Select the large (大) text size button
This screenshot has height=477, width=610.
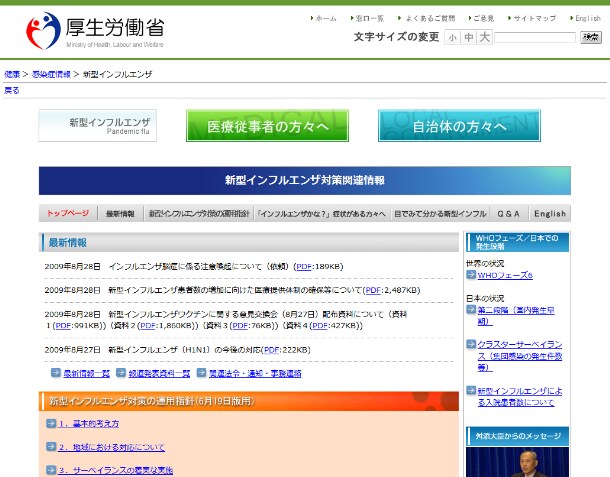(x=484, y=37)
